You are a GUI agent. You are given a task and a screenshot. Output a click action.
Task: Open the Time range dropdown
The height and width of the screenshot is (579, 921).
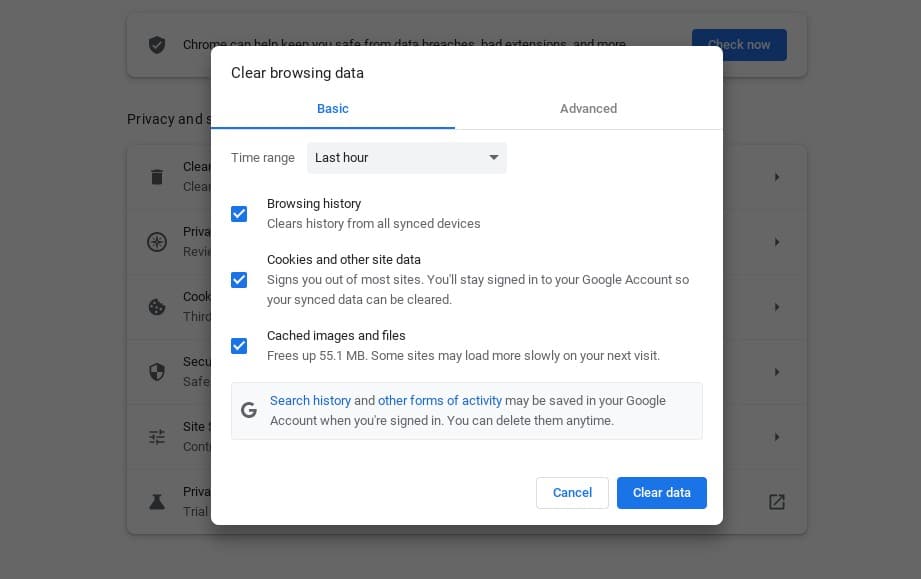coord(406,158)
